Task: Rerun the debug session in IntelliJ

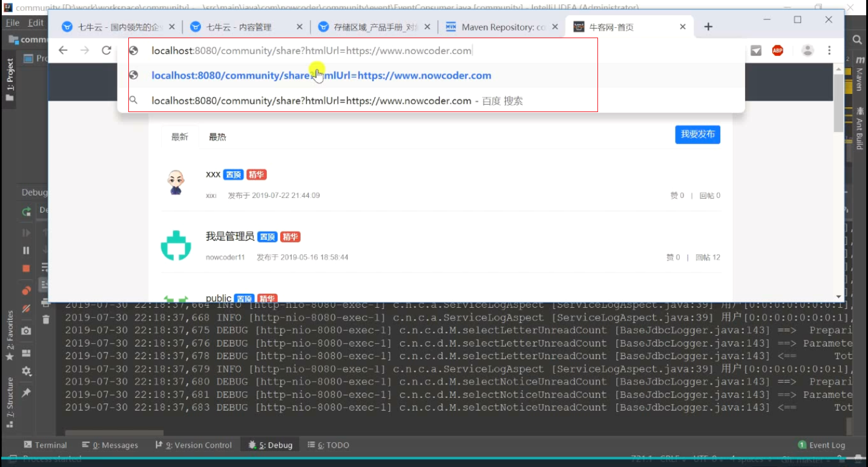Action: (x=26, y=212)
